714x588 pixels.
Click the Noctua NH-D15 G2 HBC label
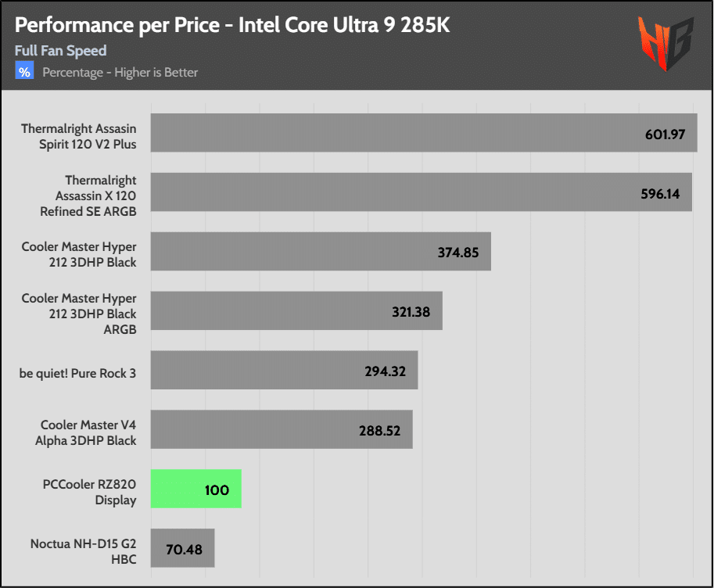coord(83,550)
